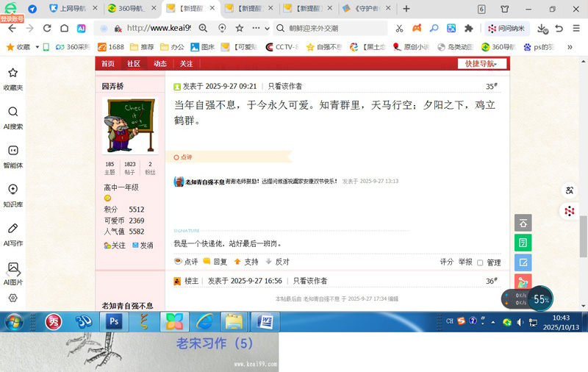Image resolution: width=588 pixels, height=372 pixels.
Task: Open AI写作 in the sidebar
Action: (x=12, y=235)
